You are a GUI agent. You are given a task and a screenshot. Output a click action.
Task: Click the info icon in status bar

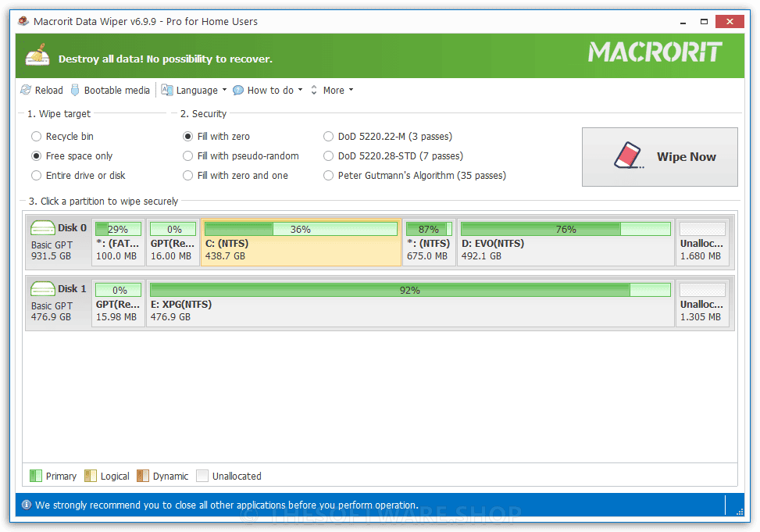27,505
